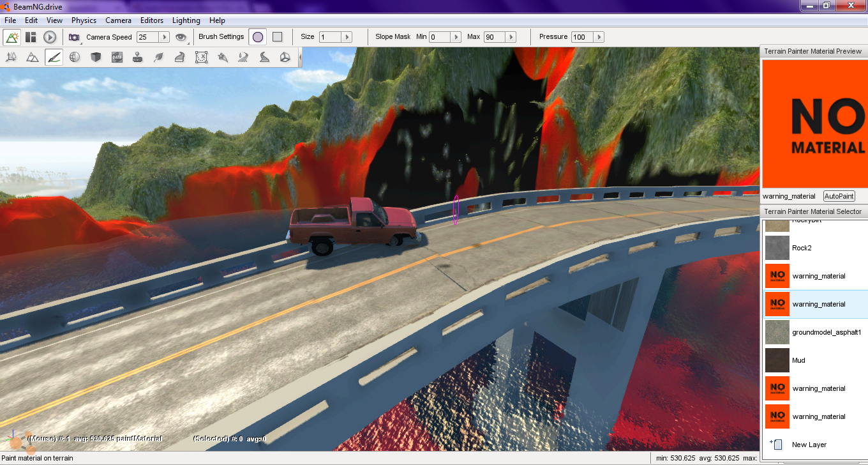Screen dimensions: 868x465
Task: Switch to the GUI Editor icon
Action: coord(31,37)
